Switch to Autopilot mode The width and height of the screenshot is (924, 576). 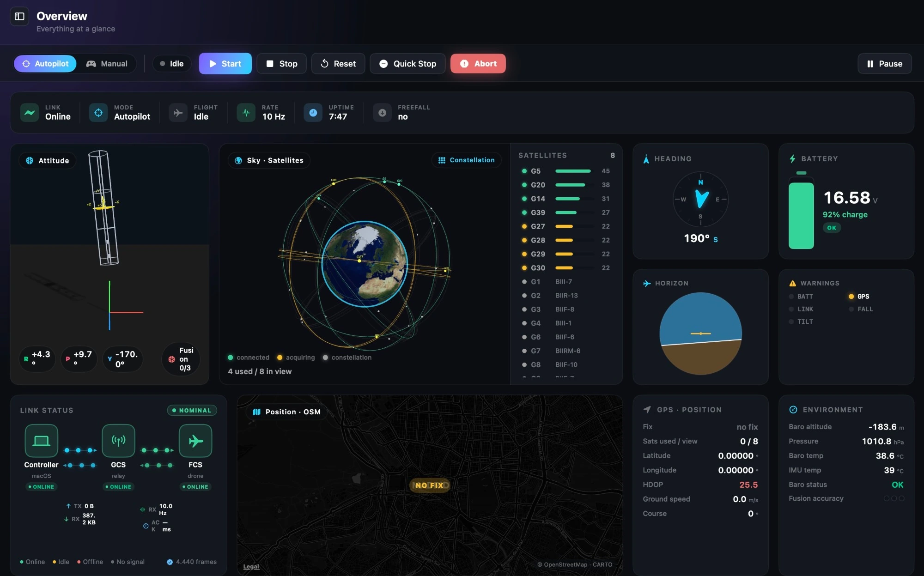45,64
